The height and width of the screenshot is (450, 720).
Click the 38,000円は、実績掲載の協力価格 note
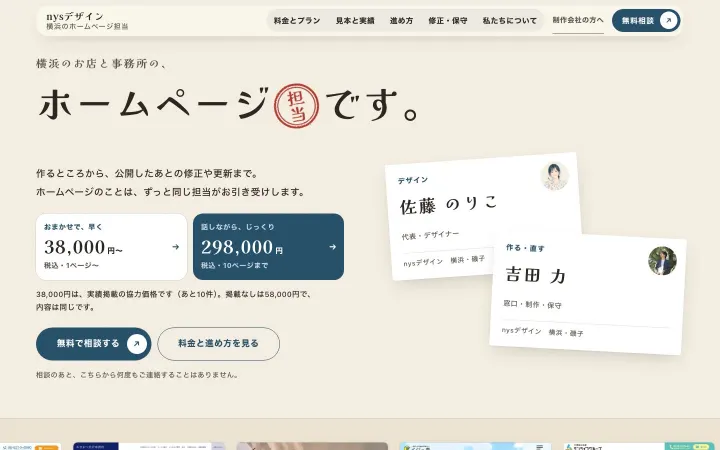[x=174, y=300]
